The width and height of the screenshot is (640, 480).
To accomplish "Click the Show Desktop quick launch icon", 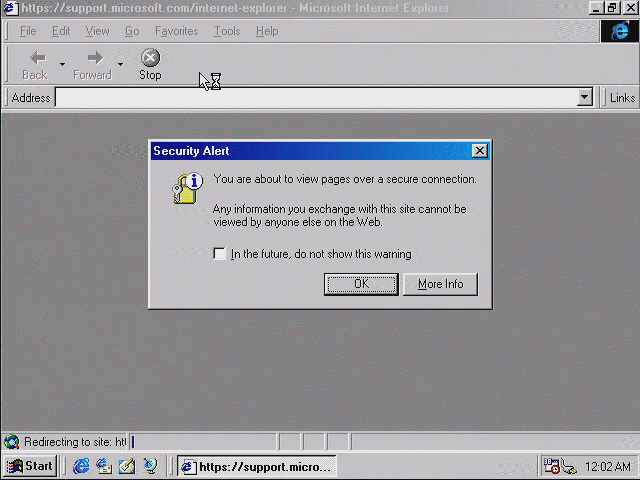I will 127,466.
